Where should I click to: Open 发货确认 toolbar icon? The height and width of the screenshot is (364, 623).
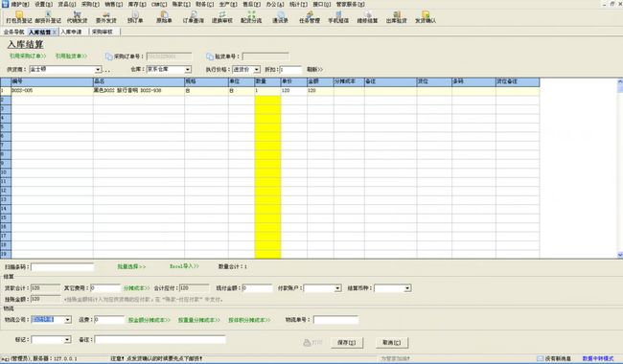[426, 17]
